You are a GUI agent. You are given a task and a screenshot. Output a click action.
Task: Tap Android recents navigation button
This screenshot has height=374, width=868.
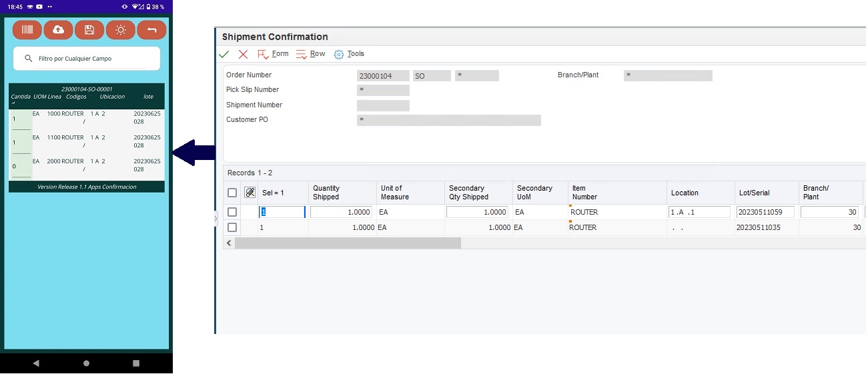[x=136, y=363]
